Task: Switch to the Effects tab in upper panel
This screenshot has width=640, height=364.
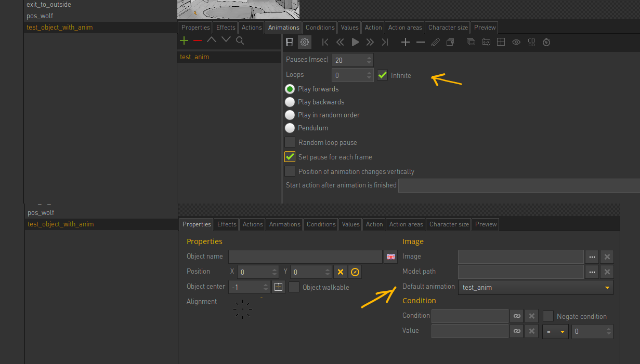Action: point(226,28)
